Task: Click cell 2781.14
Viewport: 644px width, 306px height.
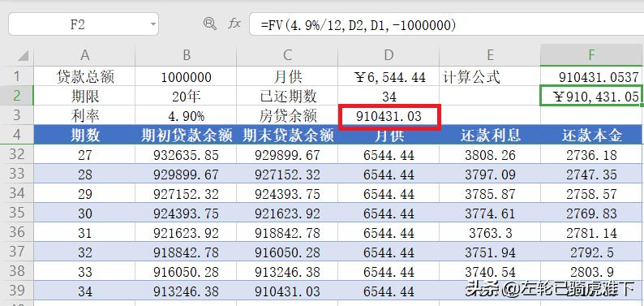Action: (x=591, y=232)
